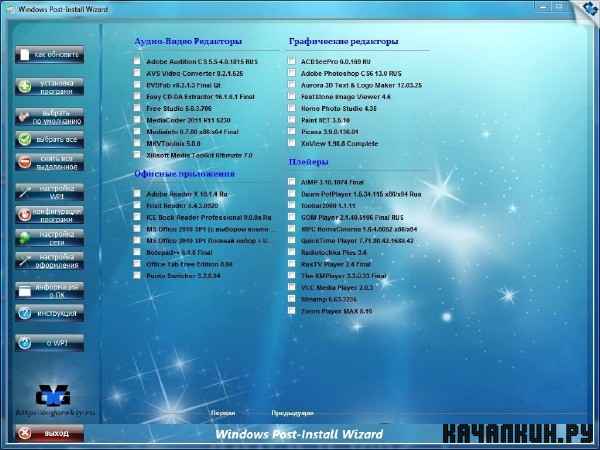Open 'настройка оформления' sidebar item
The width and height of the screenshot is (600, 450).
click(x=50, y=261)
